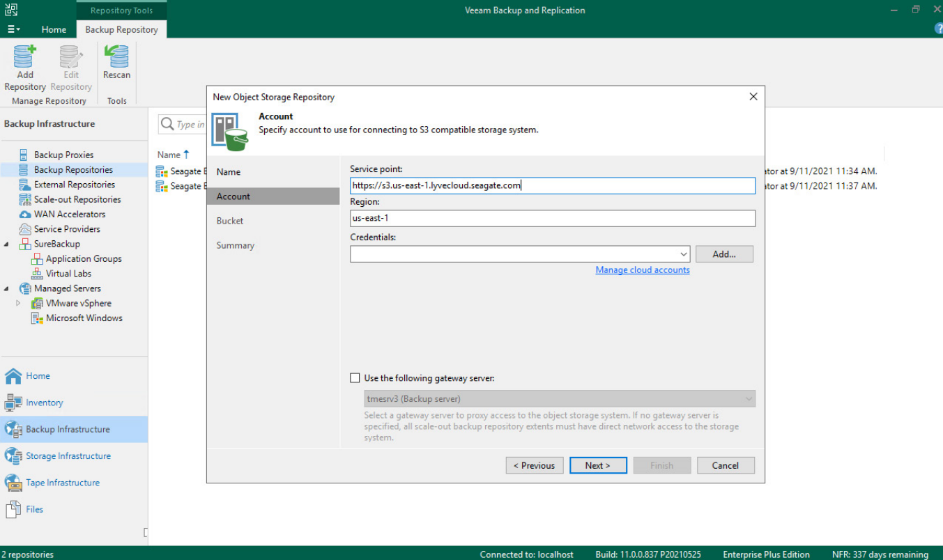Viewport: 943px width, 560px height.
Task: Open the Credentials dropdown
Action: tap(683, 254)
